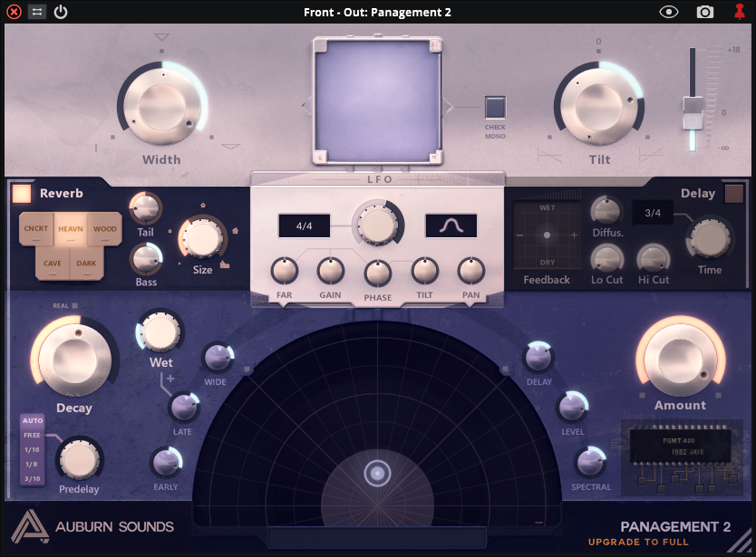Click the power bypass icon in title bar
This screenshot has height=557, width=756.
click(x=61, y=12)
